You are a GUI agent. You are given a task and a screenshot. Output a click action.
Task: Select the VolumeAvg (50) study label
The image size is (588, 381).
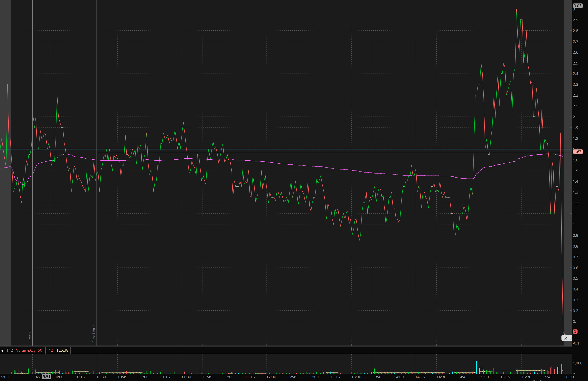30,350
